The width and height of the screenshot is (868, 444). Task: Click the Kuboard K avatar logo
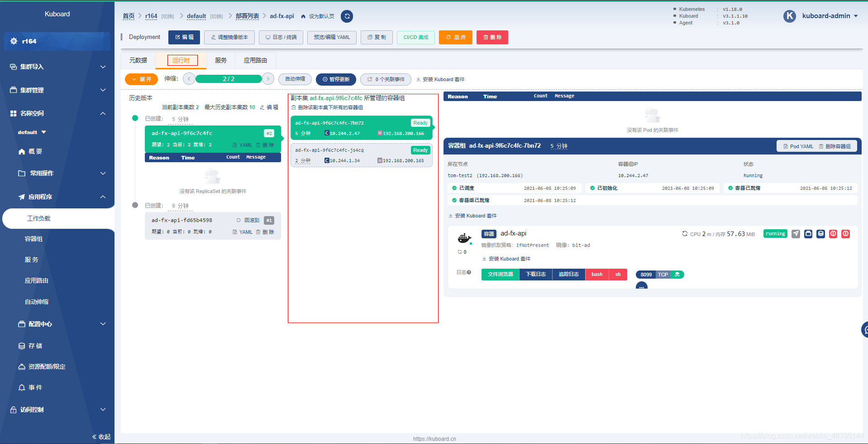(x=790, y=16)
